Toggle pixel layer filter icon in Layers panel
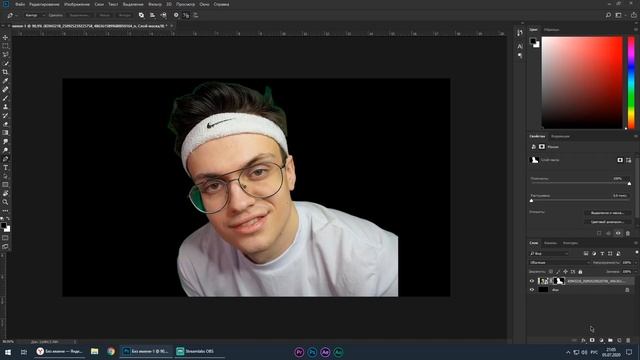The image size is (640, 360). (x=586, y=253)
